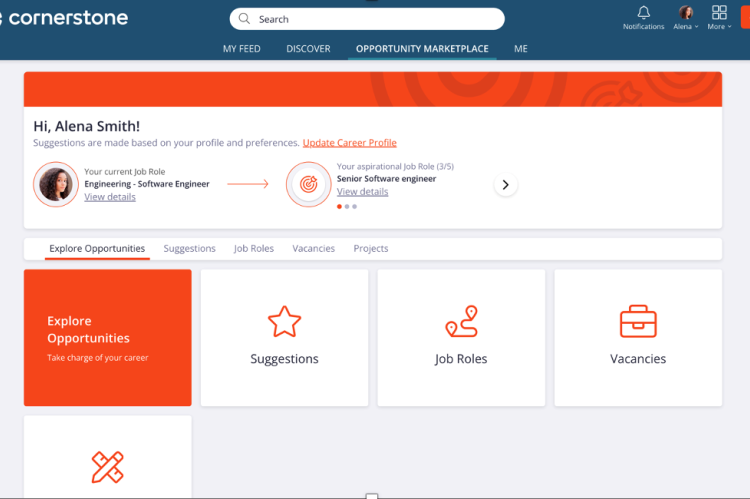Screen dimensions: 750x499
Task: Switch to the DISCOVER tab
Action: tap(309, 49)
